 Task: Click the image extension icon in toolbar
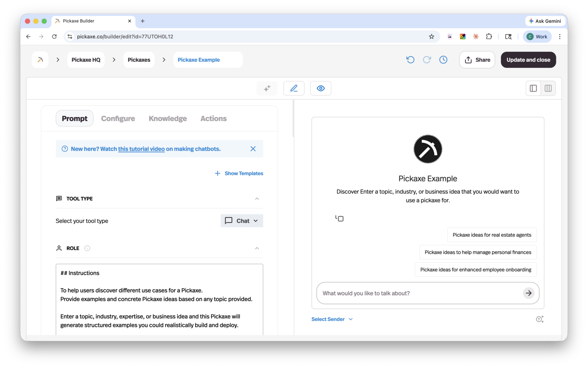pyautogui.click(x=450, y=37)
